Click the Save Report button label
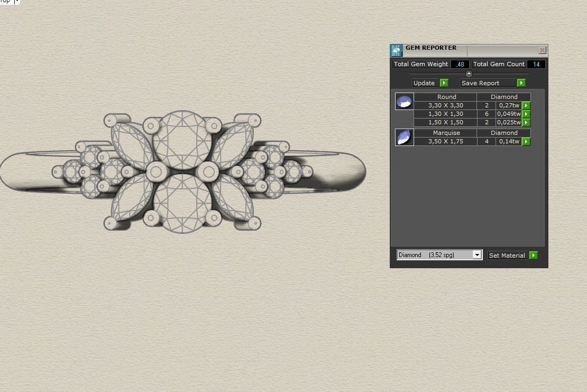The width and height of the screenshot is (587, 392). [488, 83]
